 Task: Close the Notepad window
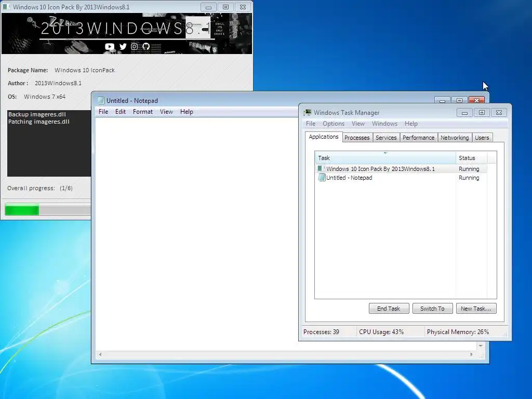tap(476, 100)
